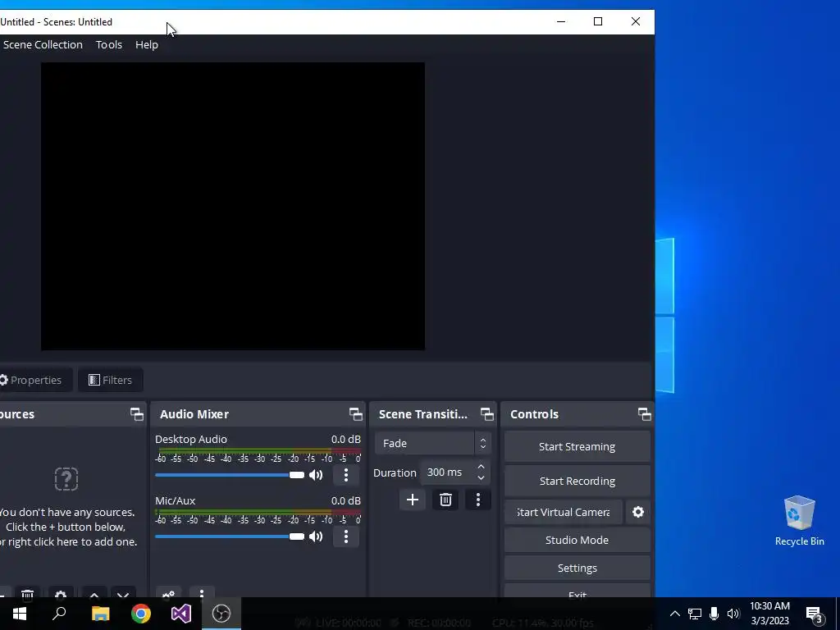Screen dimensions: 840x630
Task: Open transition properties three-dot menu
Action: (x=478, y=500)
